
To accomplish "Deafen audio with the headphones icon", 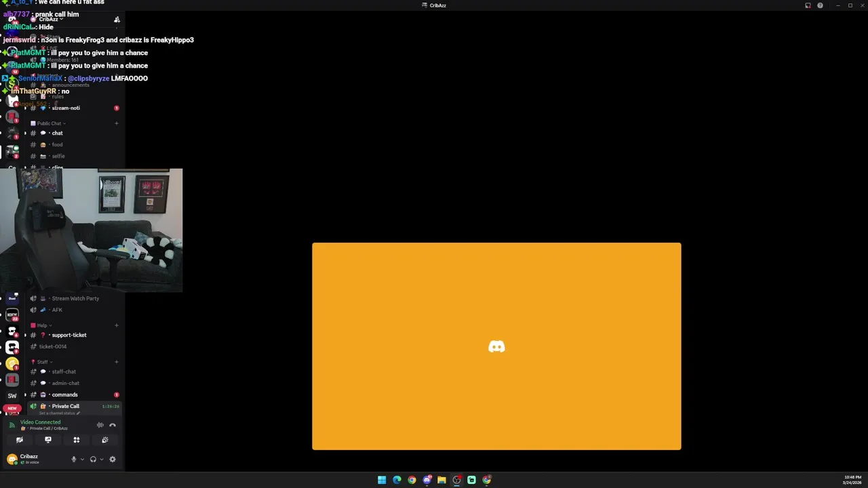I will pos(93,459).
